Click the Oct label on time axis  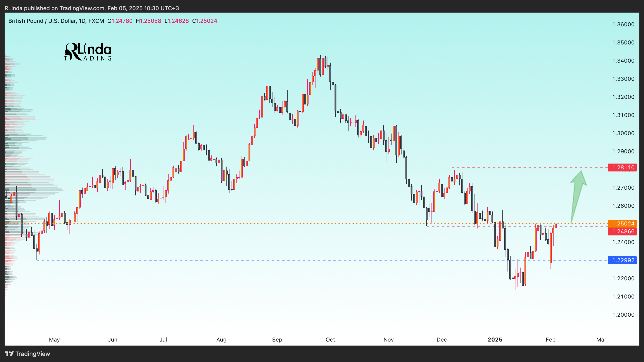pyautogui.click(x=330, y=340)
